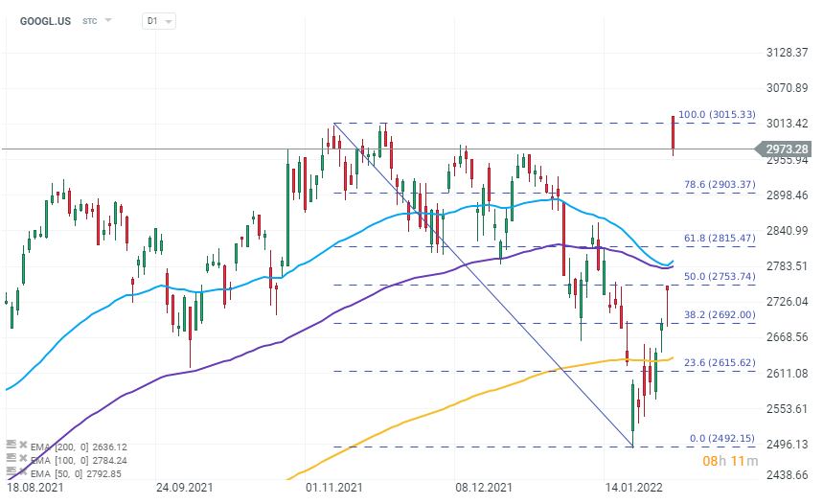Click the 38.2 (2692.00) Fibonacci label
This screenshot has height=504, width=823.
pyautogui.click(x=718, y=313)
